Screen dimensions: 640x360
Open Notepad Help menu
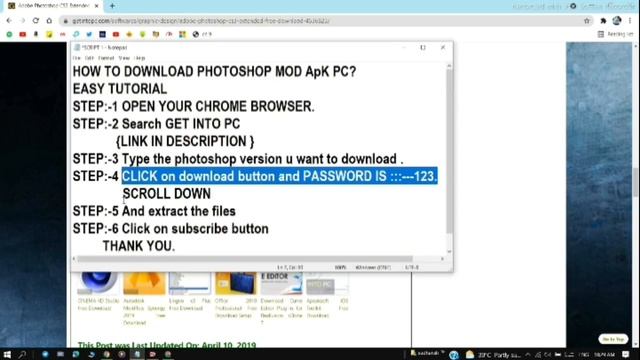point(140,58)
